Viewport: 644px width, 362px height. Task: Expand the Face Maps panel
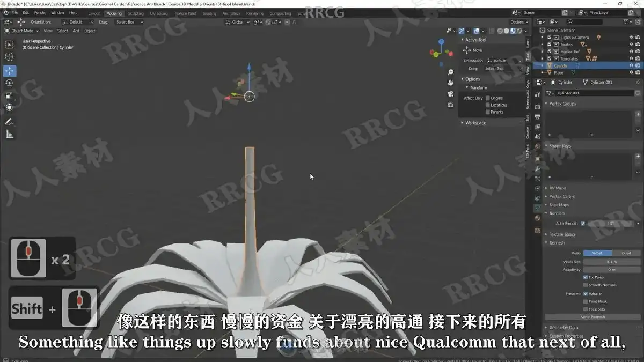(x=559, y=205)
